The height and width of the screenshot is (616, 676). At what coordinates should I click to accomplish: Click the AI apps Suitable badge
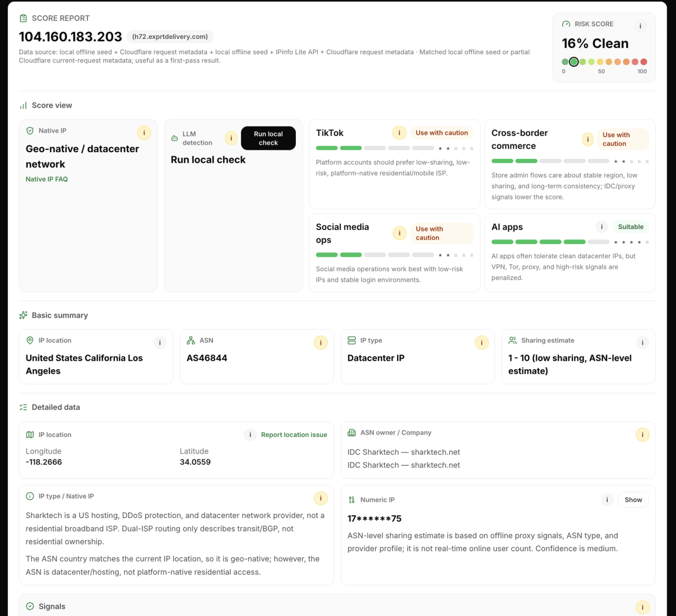tap(630, 227)
